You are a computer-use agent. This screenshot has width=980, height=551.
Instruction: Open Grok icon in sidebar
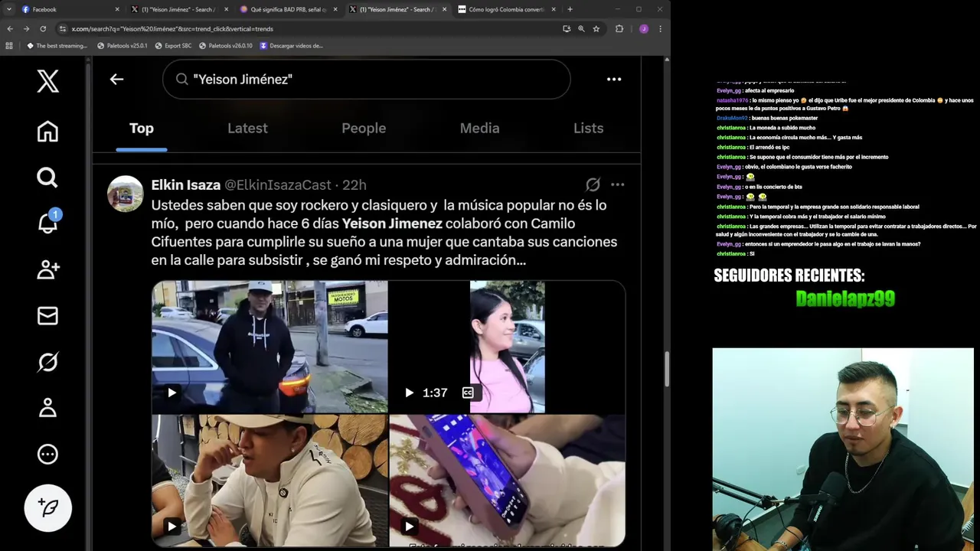click(47, 361)
